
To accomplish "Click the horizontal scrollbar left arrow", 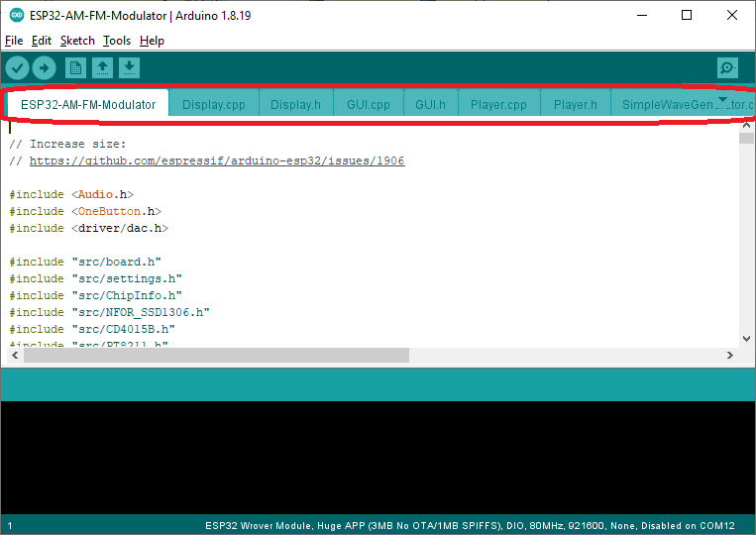I will (x=15, y=356).
